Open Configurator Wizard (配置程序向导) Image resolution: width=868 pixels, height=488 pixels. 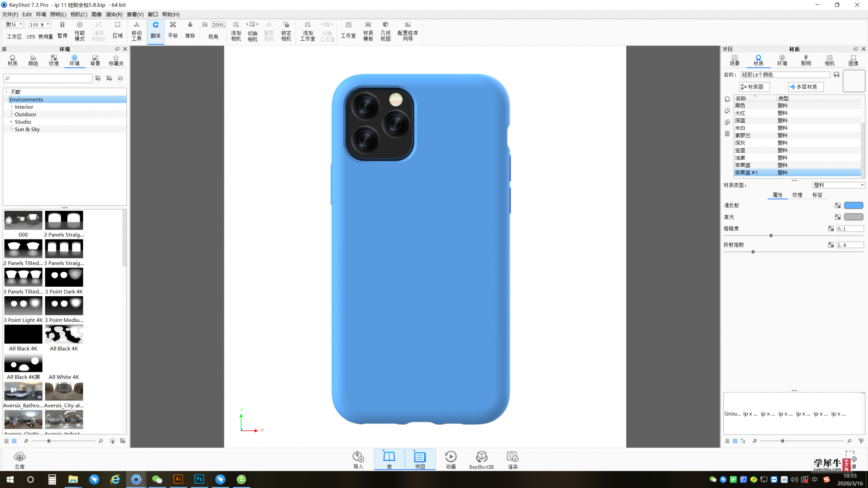(x=408, y=31)
